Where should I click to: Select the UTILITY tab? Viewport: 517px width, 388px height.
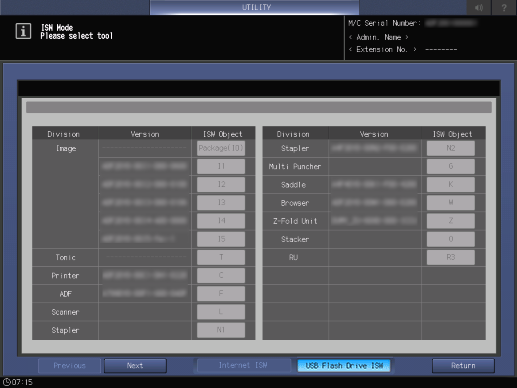[255, 7]
